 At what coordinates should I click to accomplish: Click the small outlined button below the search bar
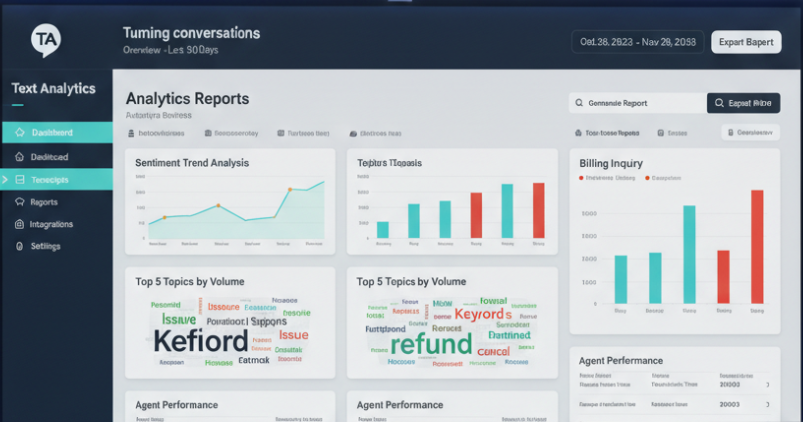pyautogui.click(x=750, y=132)
